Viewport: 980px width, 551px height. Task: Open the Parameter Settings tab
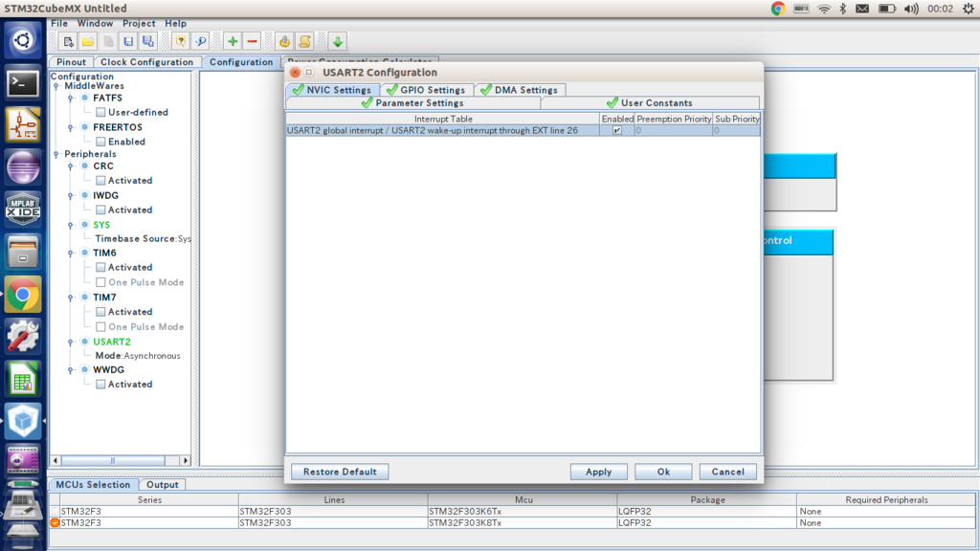pos(413,103)
